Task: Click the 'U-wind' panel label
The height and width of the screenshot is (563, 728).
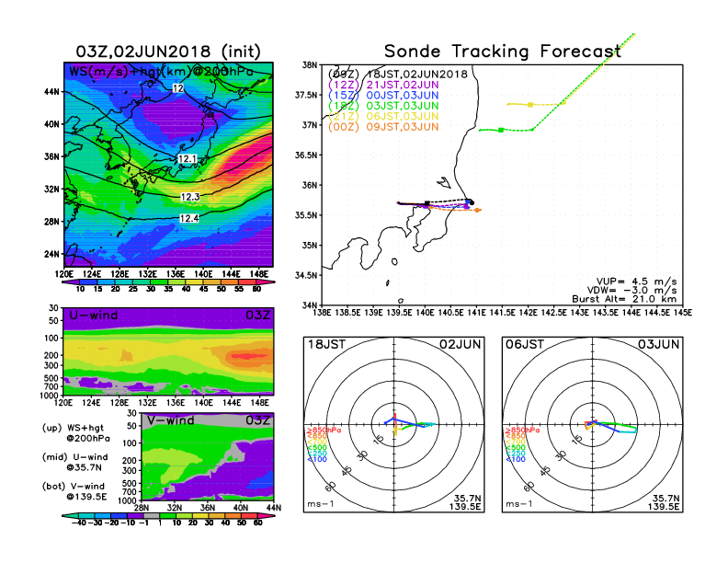Action: (x=94, y=316)
